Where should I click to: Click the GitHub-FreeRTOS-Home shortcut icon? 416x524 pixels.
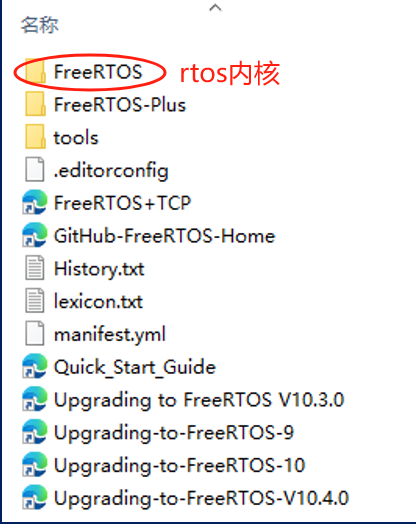tap(34, 235)
